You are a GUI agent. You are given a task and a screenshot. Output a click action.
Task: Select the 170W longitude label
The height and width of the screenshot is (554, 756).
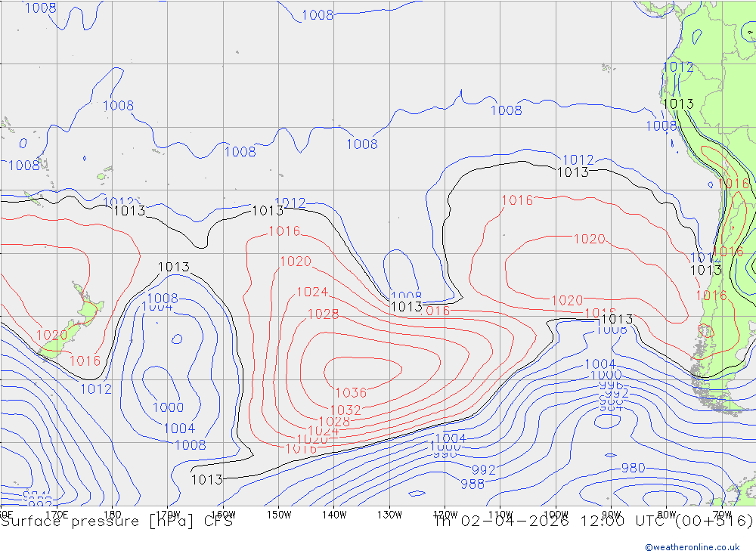(x=168, y=515)
